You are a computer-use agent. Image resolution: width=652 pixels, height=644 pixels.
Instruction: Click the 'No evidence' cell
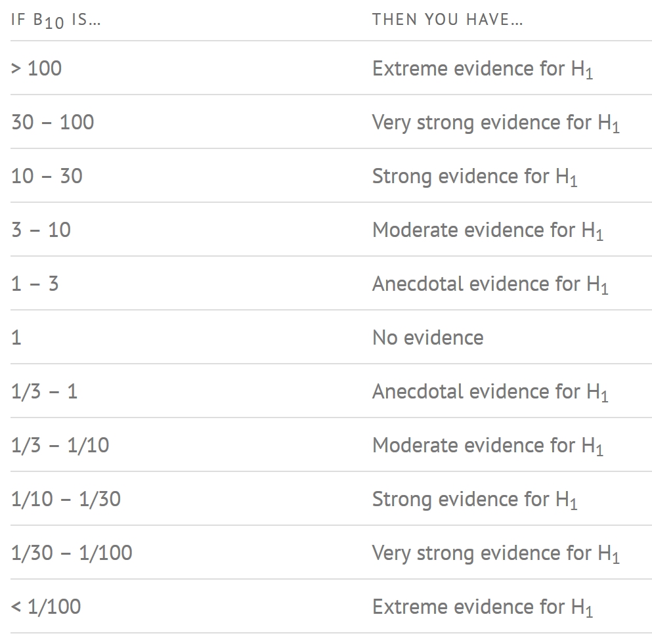tap(427, 337)
